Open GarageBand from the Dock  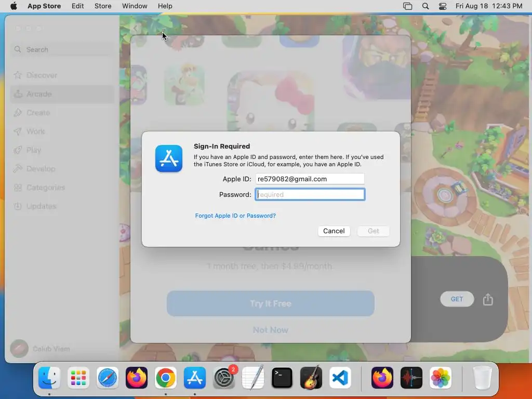(x=311, y=378)
